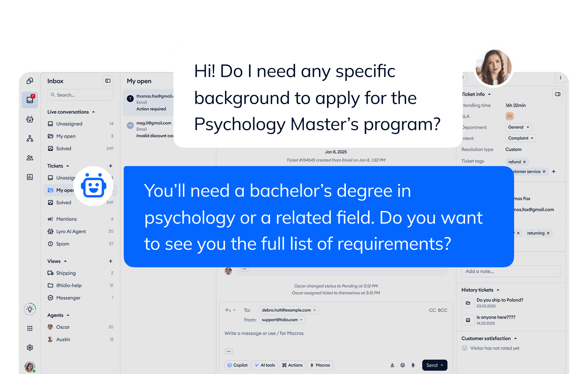Select the Shipping view

click(x=66, y=273)
